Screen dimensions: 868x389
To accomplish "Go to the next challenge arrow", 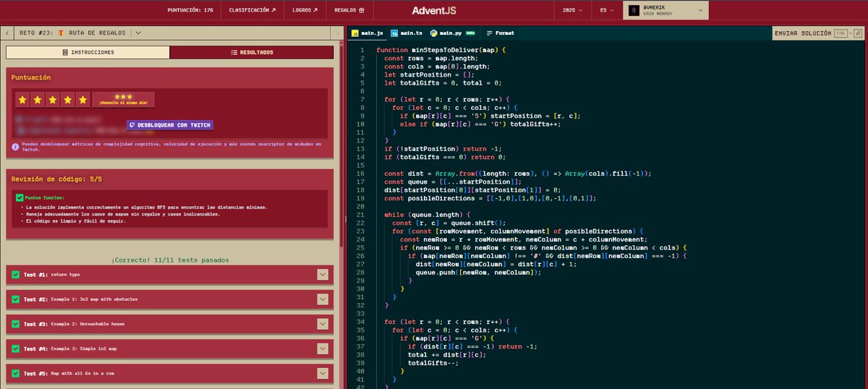I will click(336, 33).
